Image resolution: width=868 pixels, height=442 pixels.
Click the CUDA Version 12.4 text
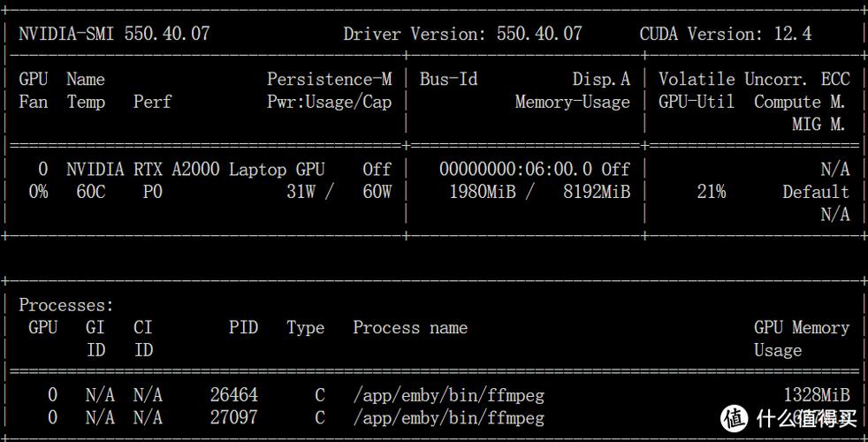coord(725,34)
